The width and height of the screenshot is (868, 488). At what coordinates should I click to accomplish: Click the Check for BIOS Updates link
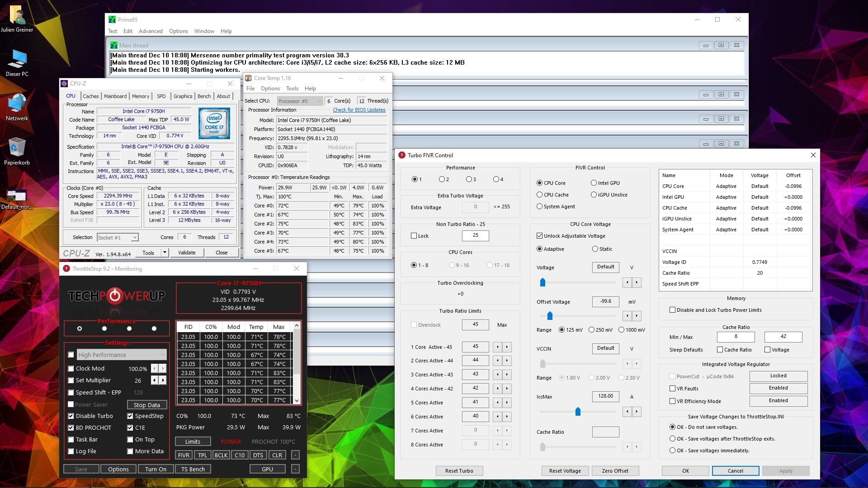tap(359, 110)
